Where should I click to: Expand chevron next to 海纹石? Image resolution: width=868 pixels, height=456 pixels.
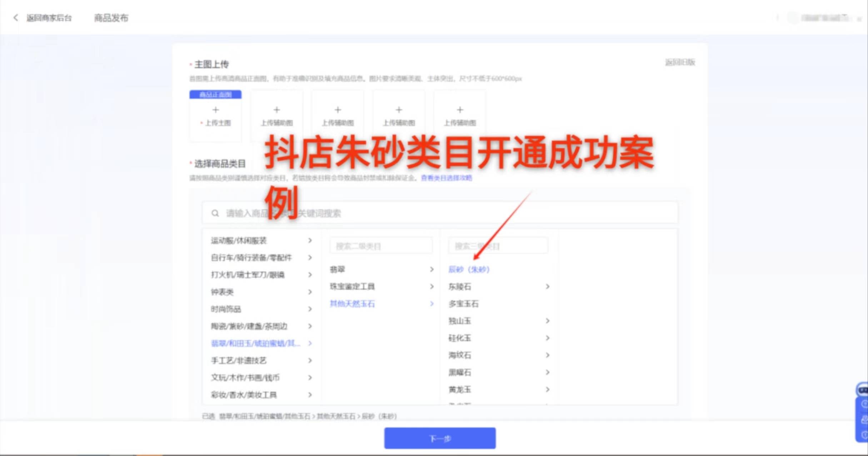pos(548,355)
